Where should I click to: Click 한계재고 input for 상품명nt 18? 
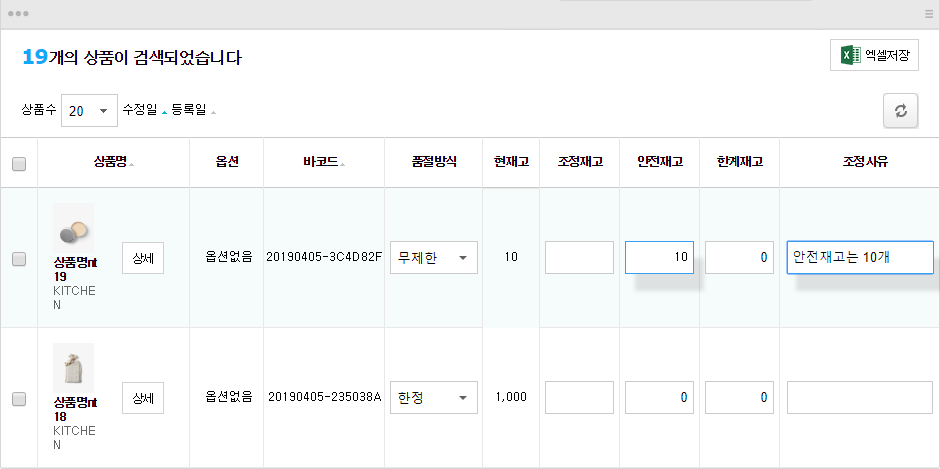739,397
